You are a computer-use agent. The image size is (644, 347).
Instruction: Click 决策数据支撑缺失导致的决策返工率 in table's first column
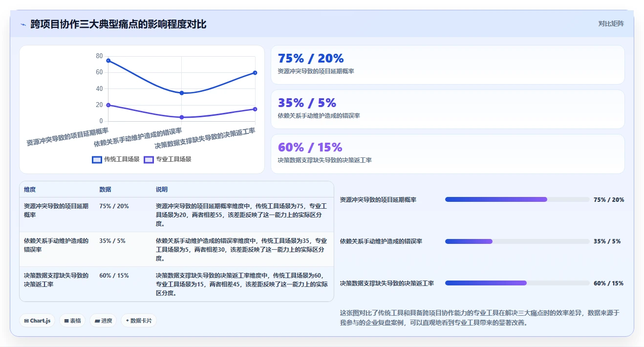click(x=56, y=280)
